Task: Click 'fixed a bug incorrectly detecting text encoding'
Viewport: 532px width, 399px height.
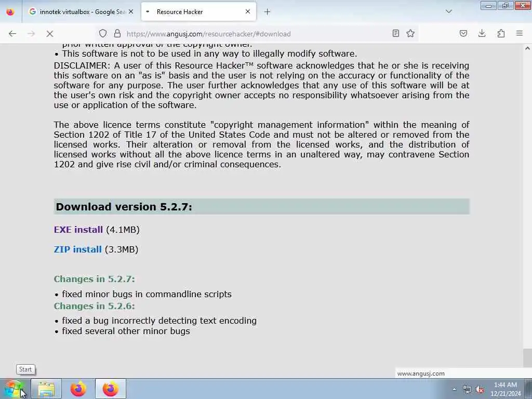Action: [x=159, y=321]
